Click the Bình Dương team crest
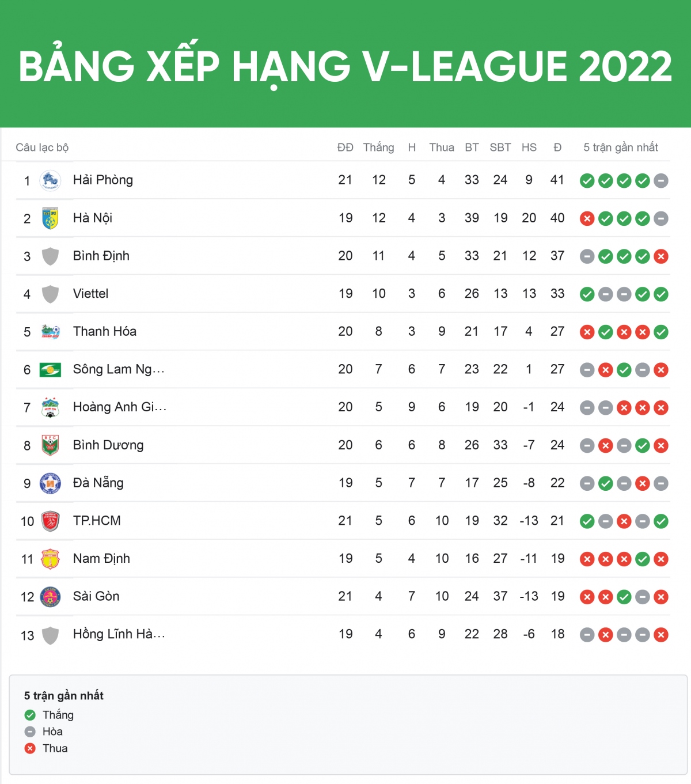Viewport: 691px width, 784px height. click(x=50, y=445)
